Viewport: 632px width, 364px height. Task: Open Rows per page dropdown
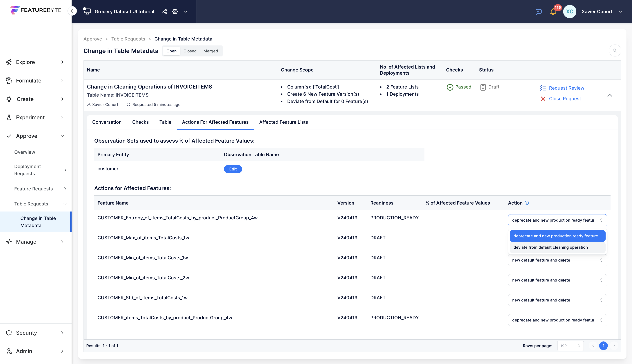click(x=570, y=346)
